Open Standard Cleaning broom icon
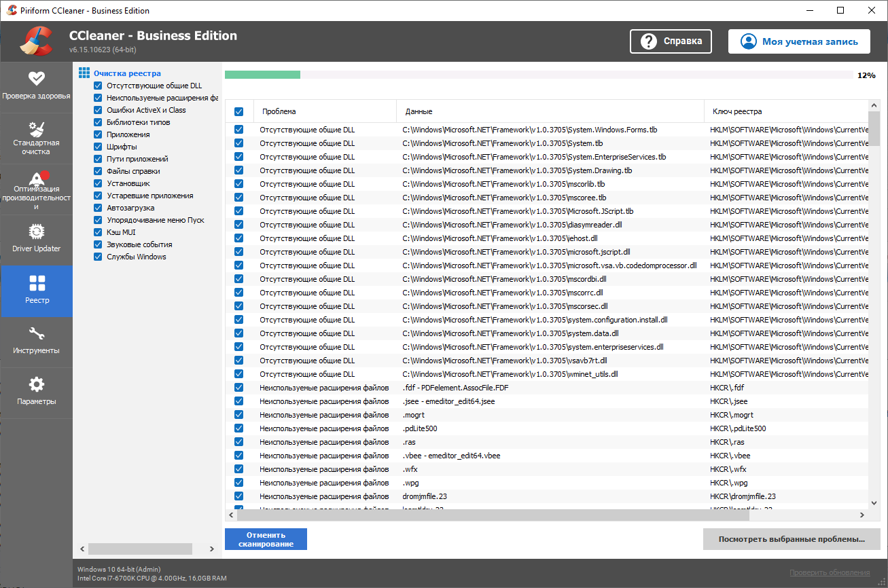 tap(37, 129)
